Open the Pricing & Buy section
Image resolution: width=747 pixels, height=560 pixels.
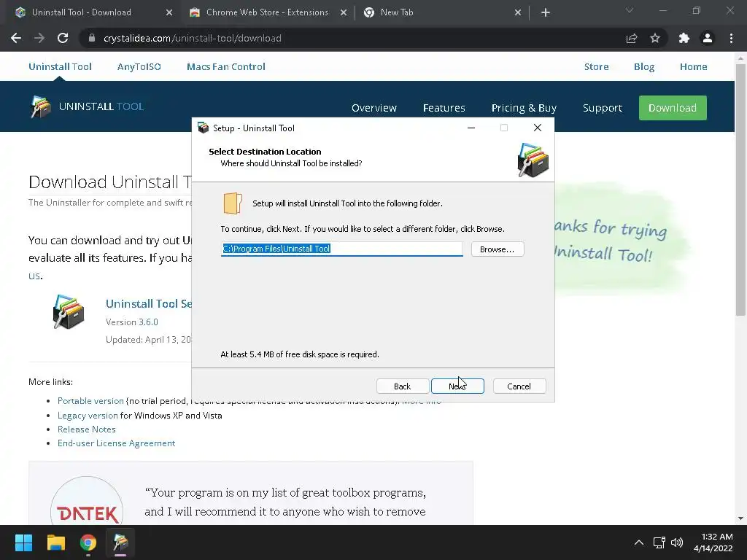click(x=524, y=108)
